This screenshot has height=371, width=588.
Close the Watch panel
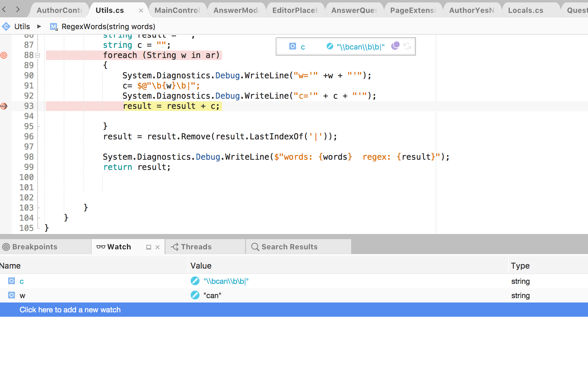pos(157,247)
